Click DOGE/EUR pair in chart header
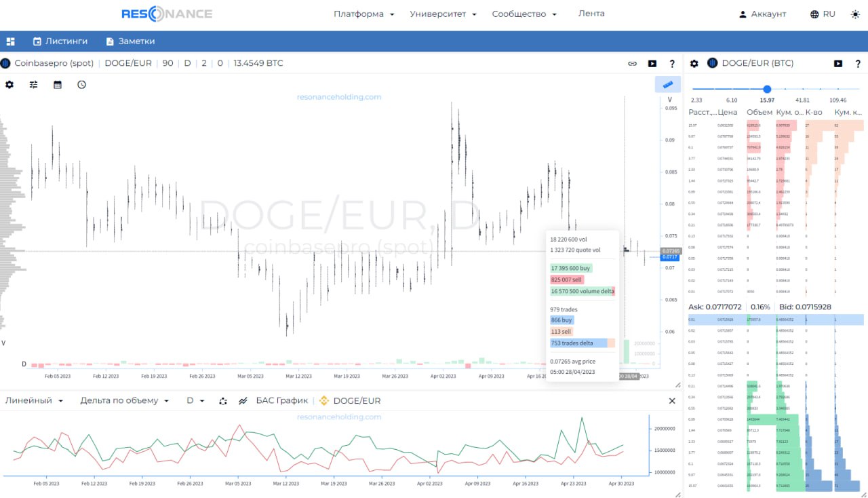 pyautogui.click(x=128, y=63)
